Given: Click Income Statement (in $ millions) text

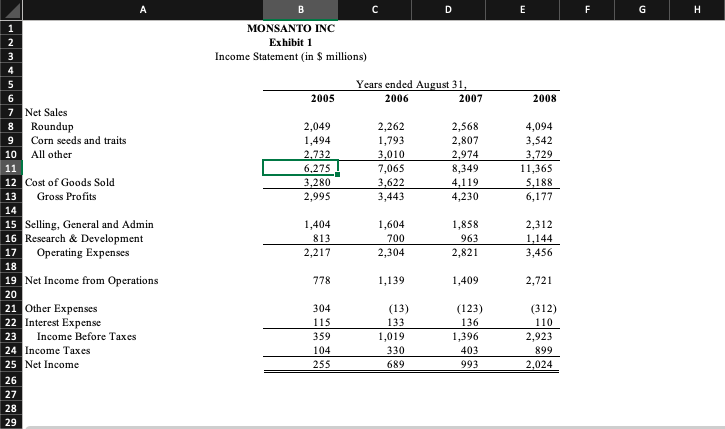Looking at the screenshot, I should 291,56.
